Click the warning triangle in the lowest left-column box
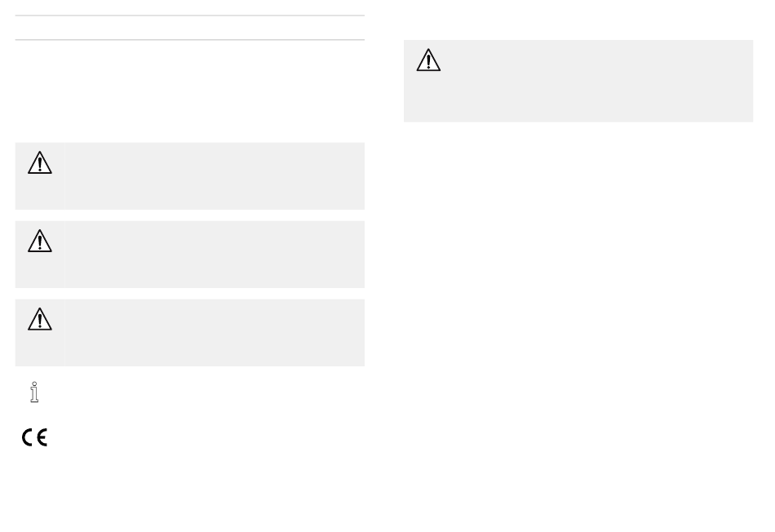Image resolution: width=775 pixels, height=532 pixels. point(39,319)
